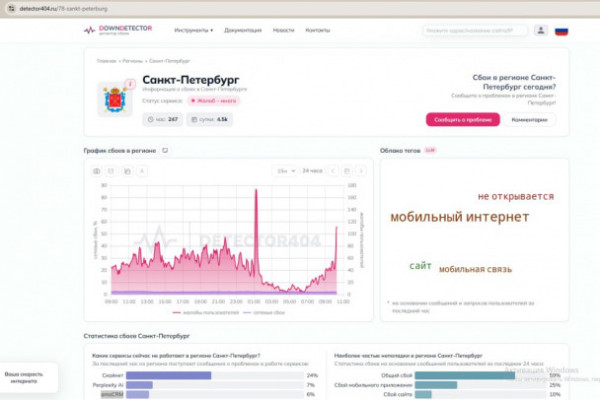The image size is (600, 400).
Task: Click the icon beside 'График сбоев в регионе'
Action: pyautogui.click(x=165, y=150)
